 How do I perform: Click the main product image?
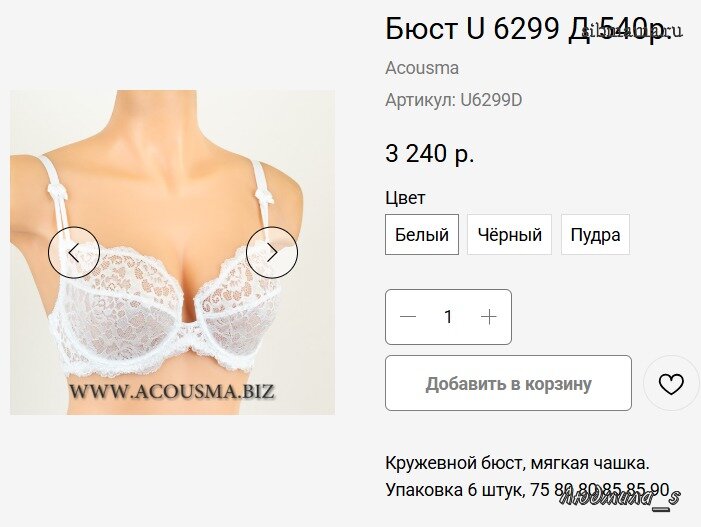click(x=173, y=253)
